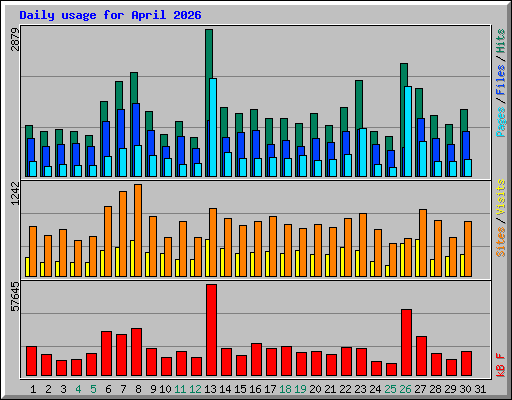The width and height of the screenshot is (512, 400).
Task: Click day 26 weekend label on axis
Action: click(x=405, y=389)
